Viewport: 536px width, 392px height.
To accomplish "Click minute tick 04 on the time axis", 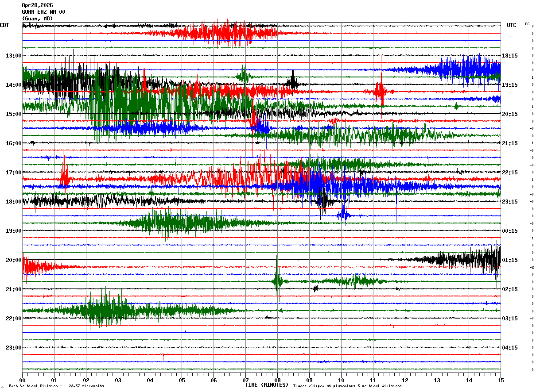I will (150, 380).
